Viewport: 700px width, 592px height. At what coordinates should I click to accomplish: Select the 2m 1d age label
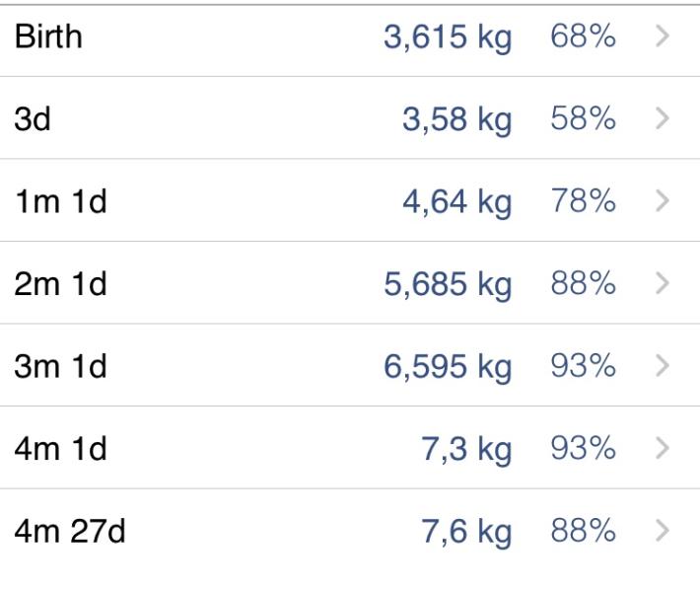coord(61,284)
